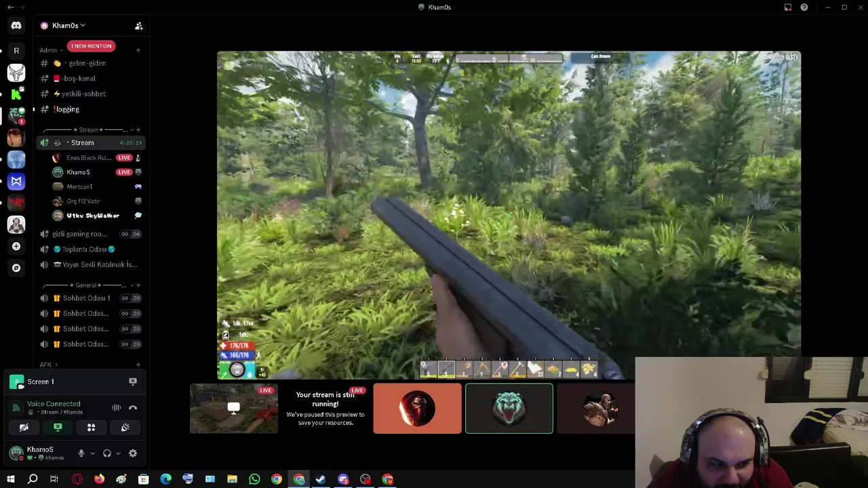Screen dimensions: 868x488
Task: Click 'Your stream is still running!' preview tile
Action: 325,408
